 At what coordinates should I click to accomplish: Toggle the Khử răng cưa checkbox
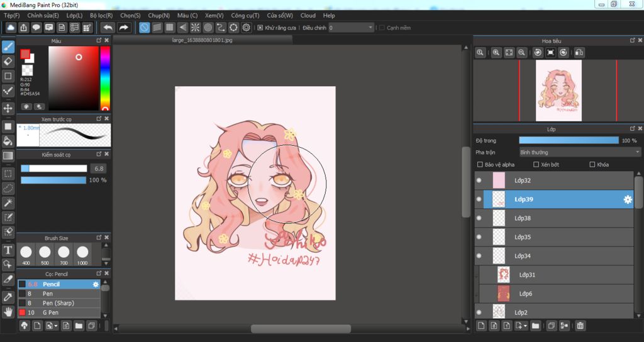[260, 28]
